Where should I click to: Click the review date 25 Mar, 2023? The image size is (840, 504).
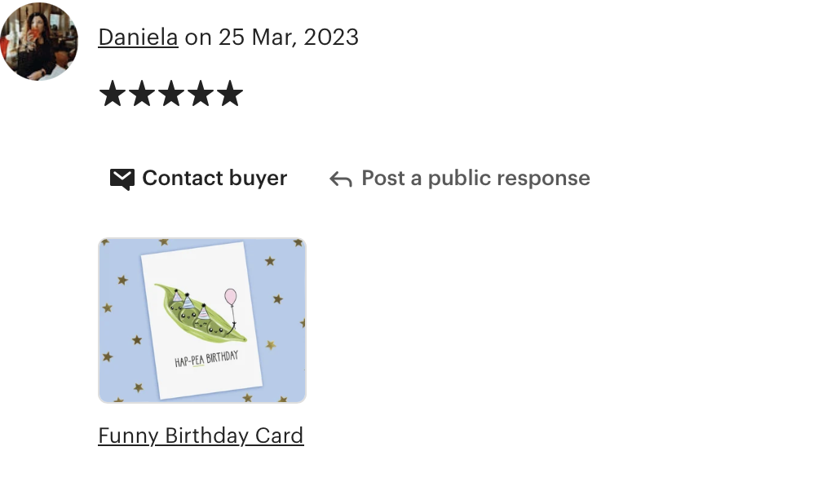pos(288,38)
